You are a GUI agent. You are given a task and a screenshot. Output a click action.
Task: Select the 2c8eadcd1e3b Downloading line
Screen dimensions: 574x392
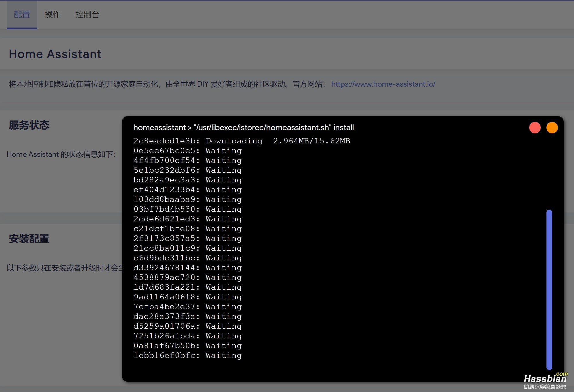[242, 141]
